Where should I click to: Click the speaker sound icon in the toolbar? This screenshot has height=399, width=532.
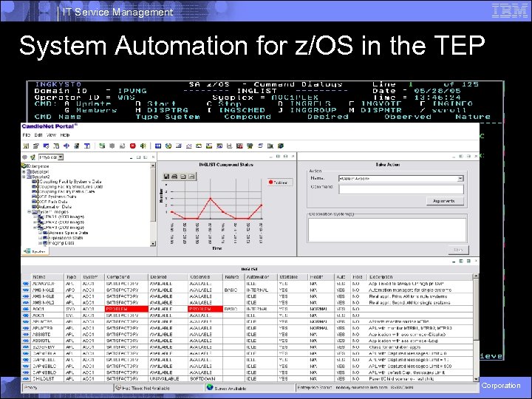[x=143, y=146]
